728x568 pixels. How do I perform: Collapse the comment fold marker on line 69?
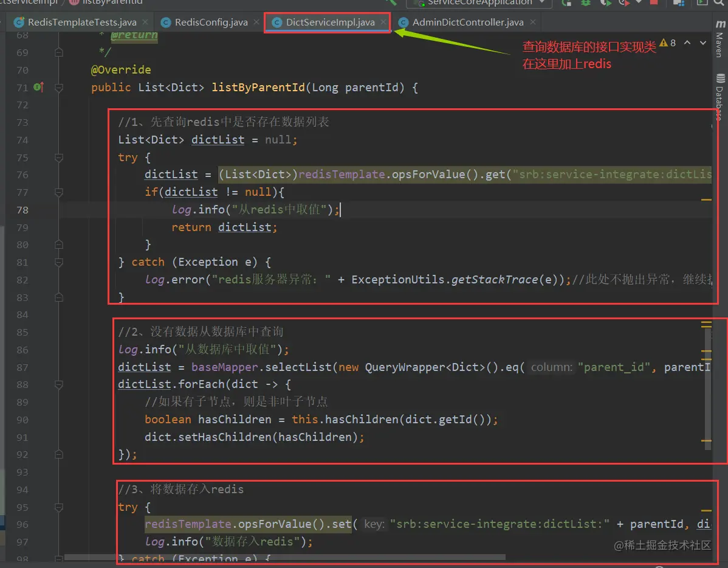coord(59,52)
